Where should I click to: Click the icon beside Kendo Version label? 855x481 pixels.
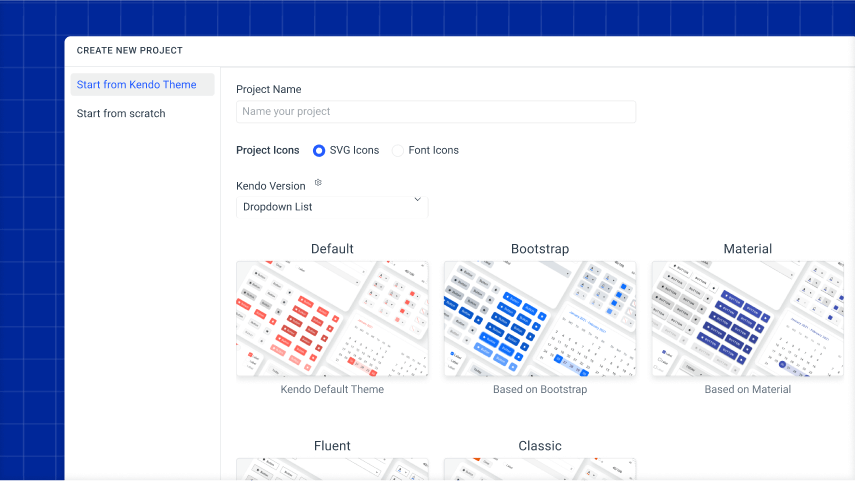[318, 183]
